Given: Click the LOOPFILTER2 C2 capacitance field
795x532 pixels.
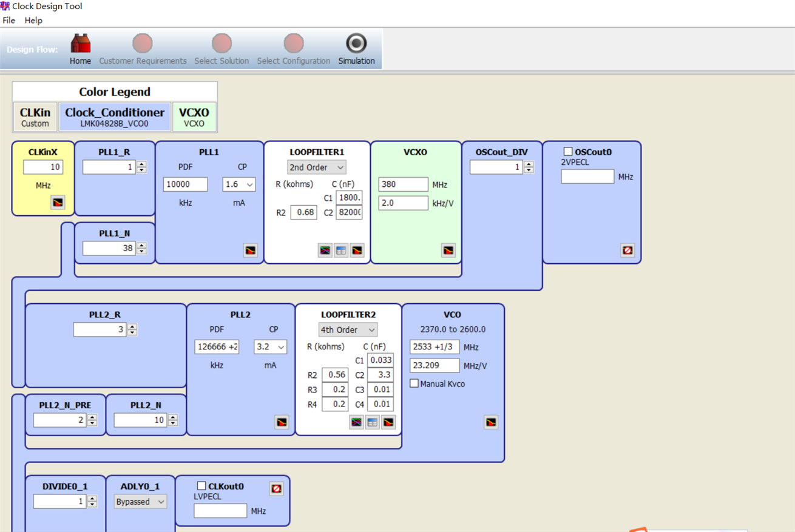Looking at the screenshot, I should coord(381,375).
